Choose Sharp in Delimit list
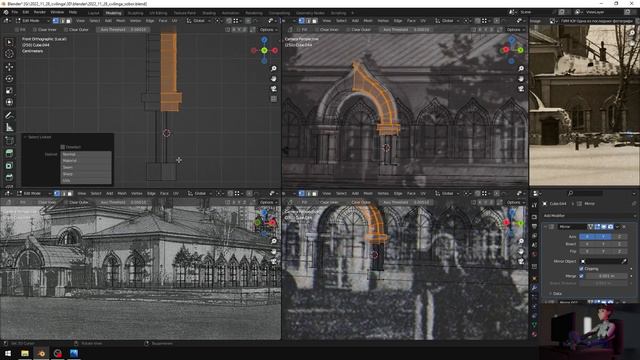 tap(86, 174)
